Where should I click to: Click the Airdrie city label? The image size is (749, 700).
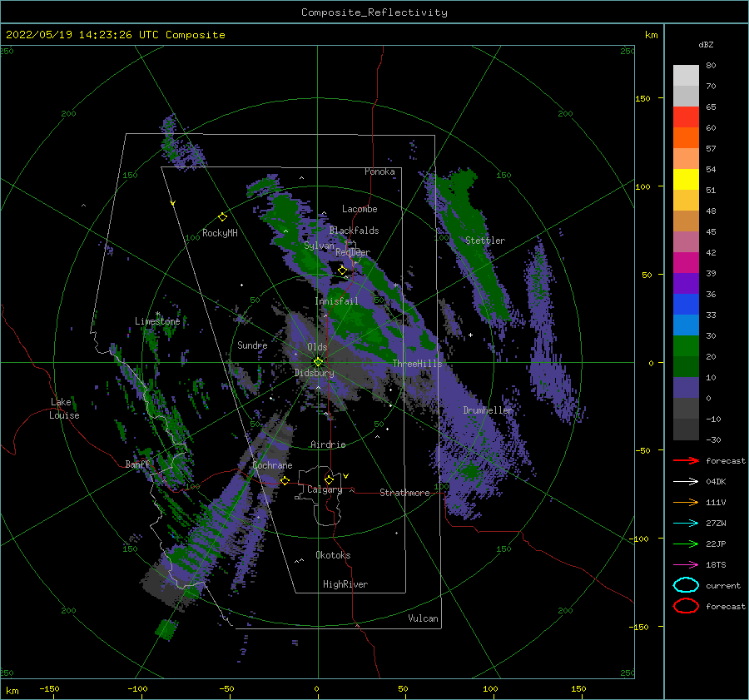[328, 444]
